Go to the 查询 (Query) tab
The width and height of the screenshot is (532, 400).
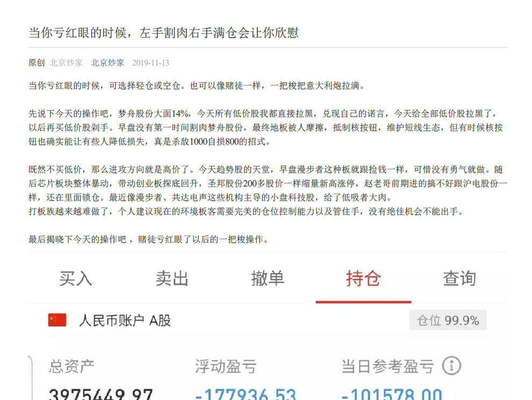459,279
